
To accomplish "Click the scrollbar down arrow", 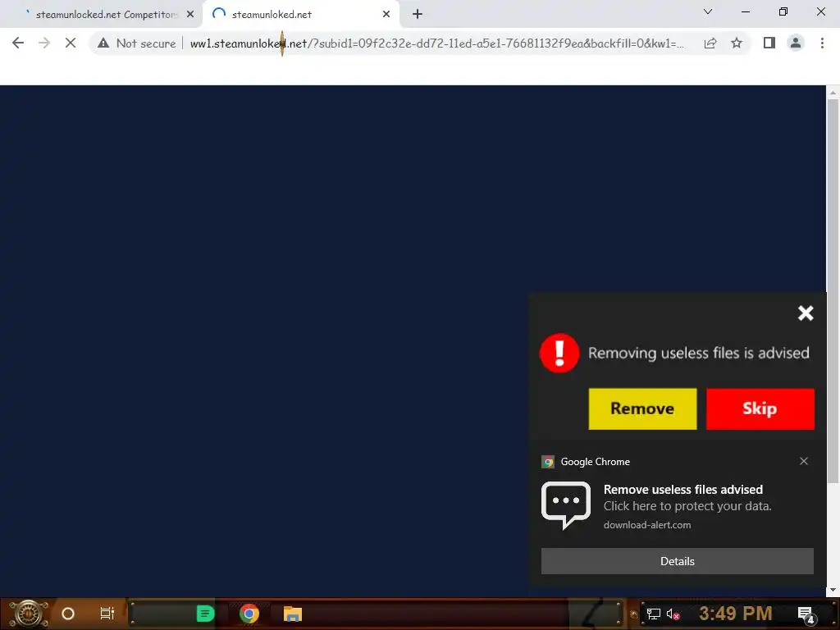I will pos(833,590).
